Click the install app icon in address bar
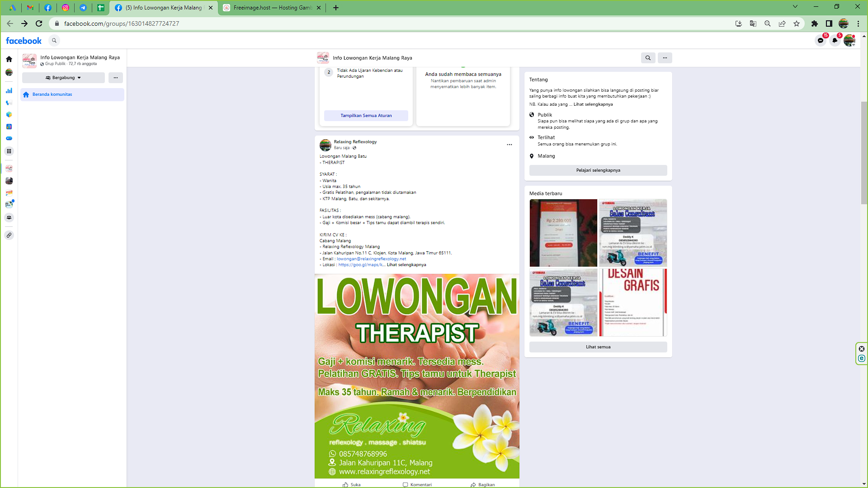The width and height of the screenshot is (868, 488). coord(739,23)
